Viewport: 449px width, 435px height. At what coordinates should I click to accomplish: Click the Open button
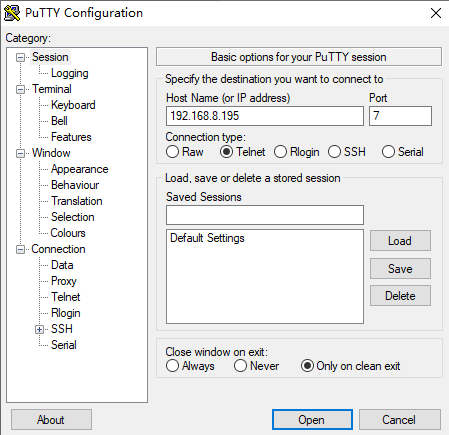pyautogui.click(x=312, y=420)
